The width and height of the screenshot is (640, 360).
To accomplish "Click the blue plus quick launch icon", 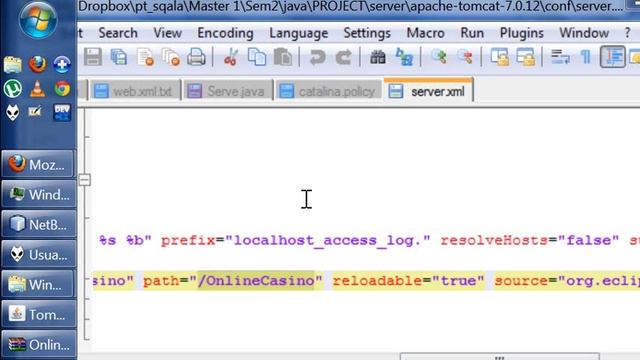I will (x=62, y=64).
